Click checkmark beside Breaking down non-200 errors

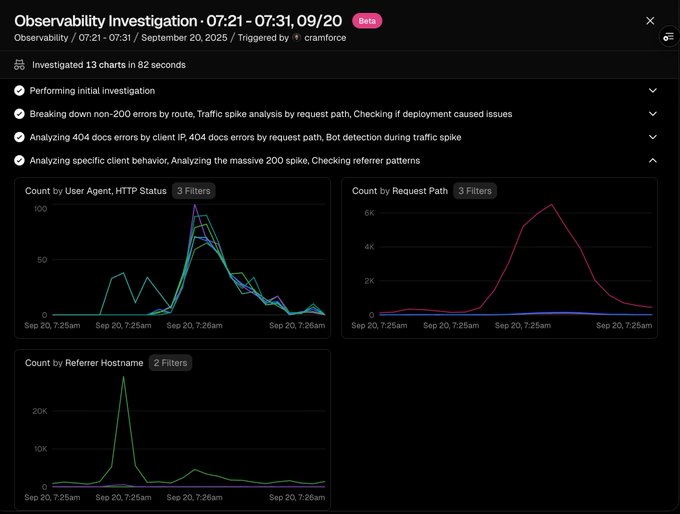(x=19, y=114)
